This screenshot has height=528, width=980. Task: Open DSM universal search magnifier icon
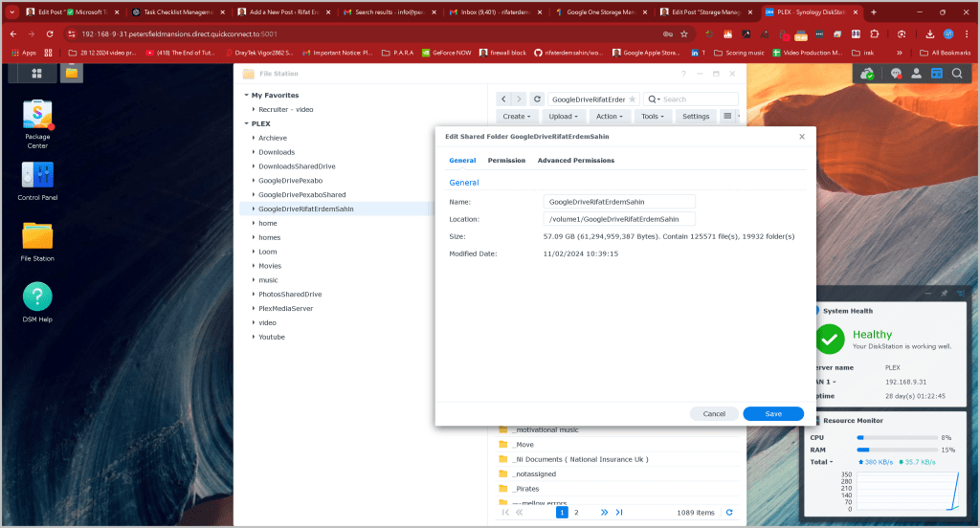point(957,74)
